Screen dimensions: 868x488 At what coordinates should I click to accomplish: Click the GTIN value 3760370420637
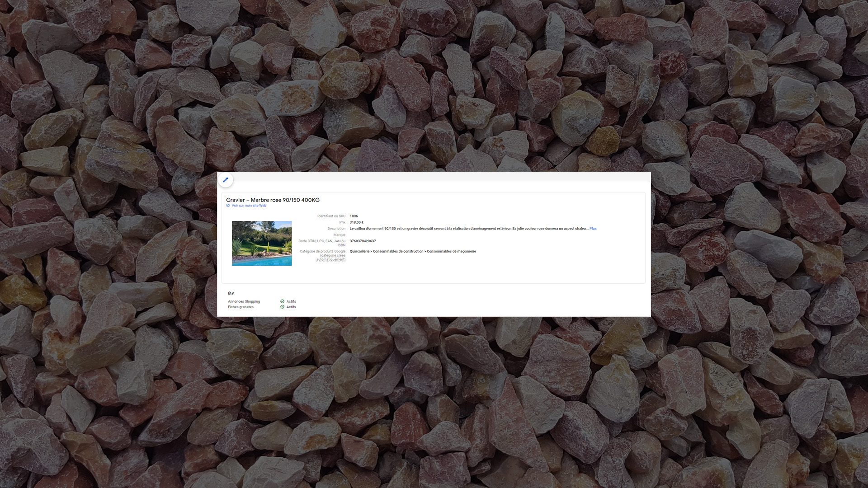coord(363,241)
